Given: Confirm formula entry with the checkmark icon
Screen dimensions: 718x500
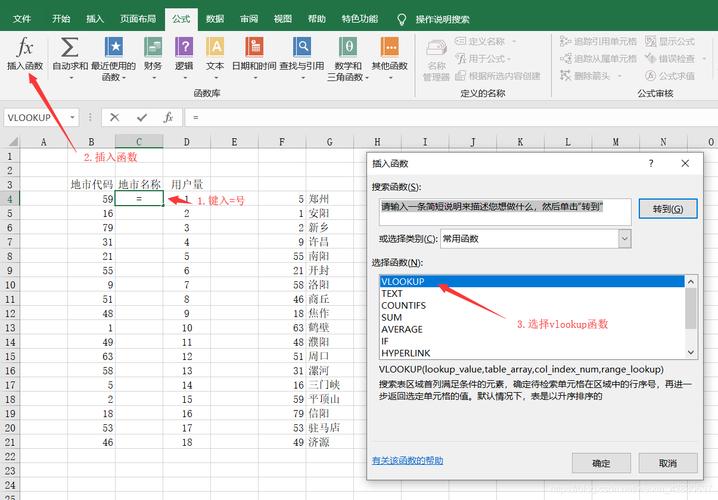Looking at the screenshot, I should 142,118.
